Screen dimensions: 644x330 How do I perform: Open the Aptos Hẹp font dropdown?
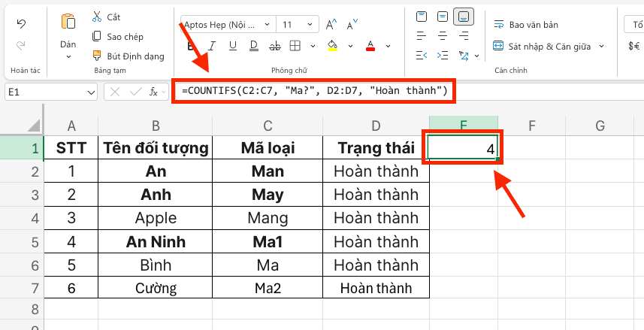pyautogui.click(x=267, y=25)
